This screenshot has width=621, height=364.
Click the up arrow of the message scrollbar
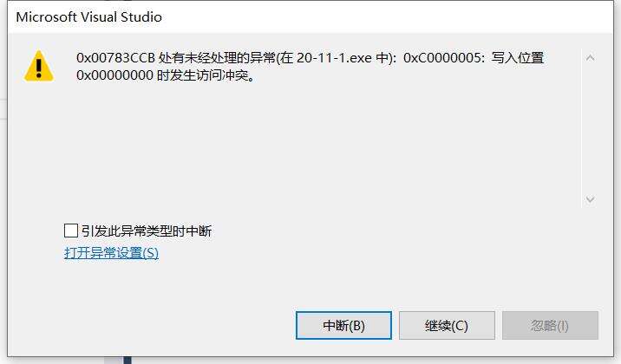click(x=590, y=58)
